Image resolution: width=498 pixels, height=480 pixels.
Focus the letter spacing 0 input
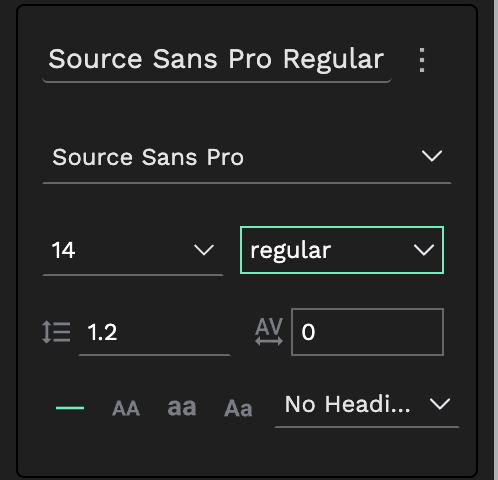(367, 332)
